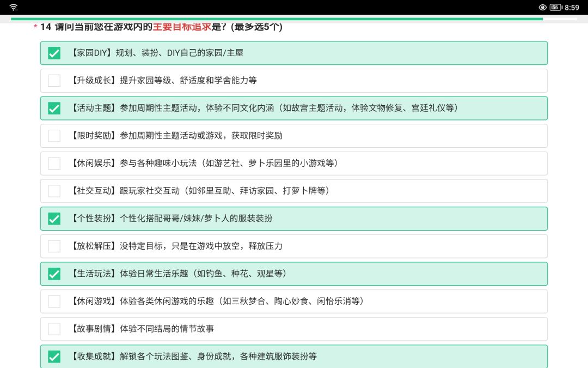The image size is (588, 368).
Task: Tick the 放松解压 checkbox
Action: click(54, 246)
